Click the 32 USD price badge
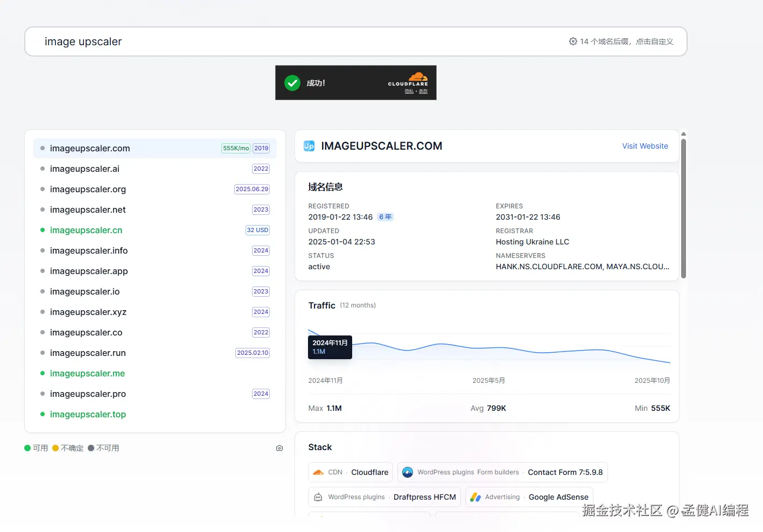The image size is (763, 532). (x=257, y=230)
